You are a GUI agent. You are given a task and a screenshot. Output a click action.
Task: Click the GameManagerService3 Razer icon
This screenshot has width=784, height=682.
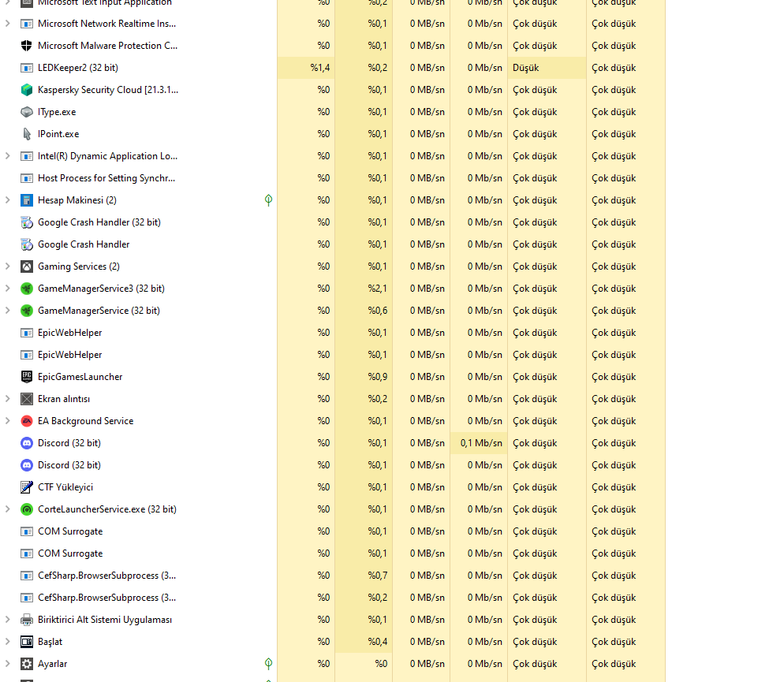click(27, 289)
